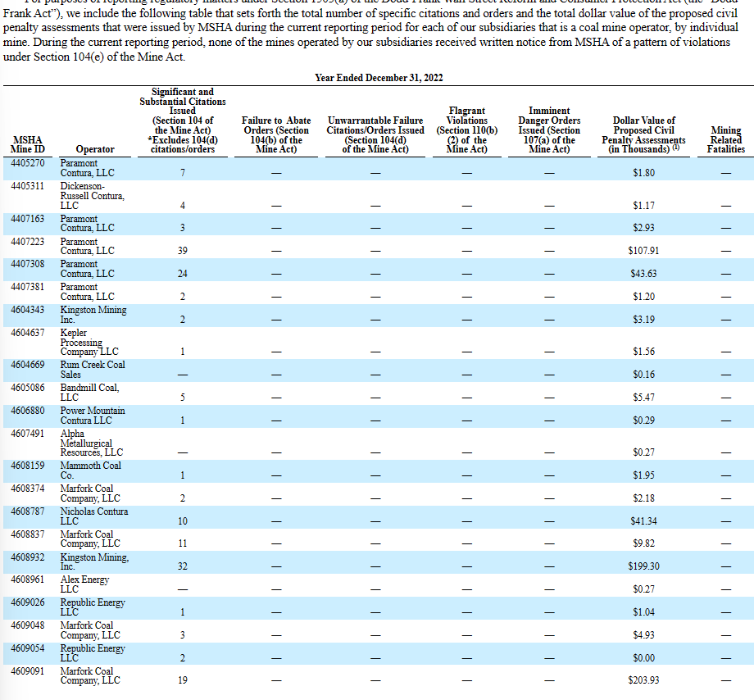Image resolution: width=754 pixels, height=700 pixels.
Task: Select Republic Energy LLC for 4609054
Action: point(93,653)
